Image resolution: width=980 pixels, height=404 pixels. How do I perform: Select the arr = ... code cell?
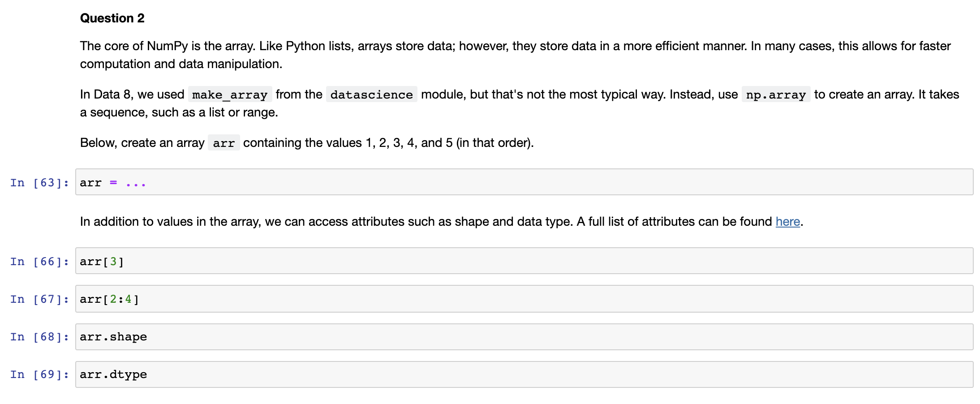pos(524,182)
